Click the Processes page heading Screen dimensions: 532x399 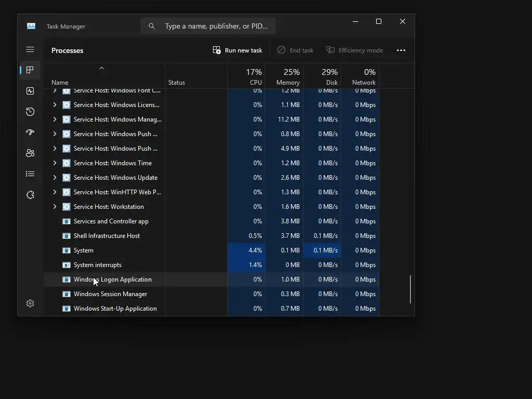(67, 50)
